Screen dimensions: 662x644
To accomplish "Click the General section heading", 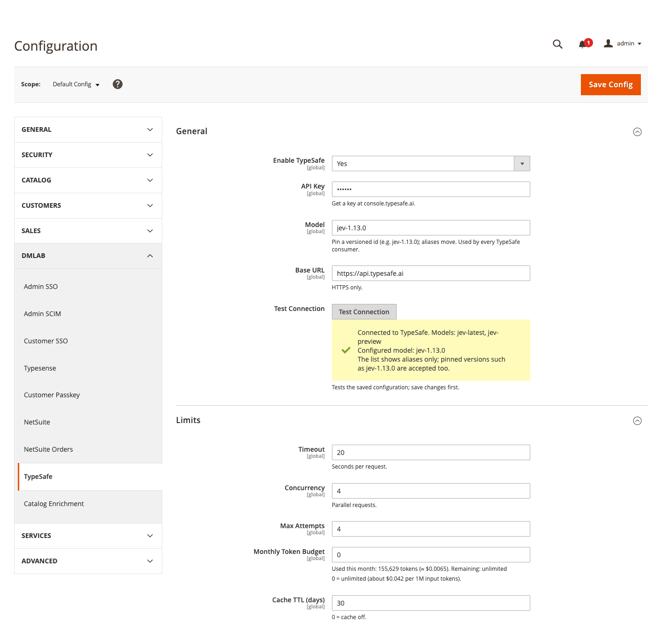I will [x=192, y=131].
